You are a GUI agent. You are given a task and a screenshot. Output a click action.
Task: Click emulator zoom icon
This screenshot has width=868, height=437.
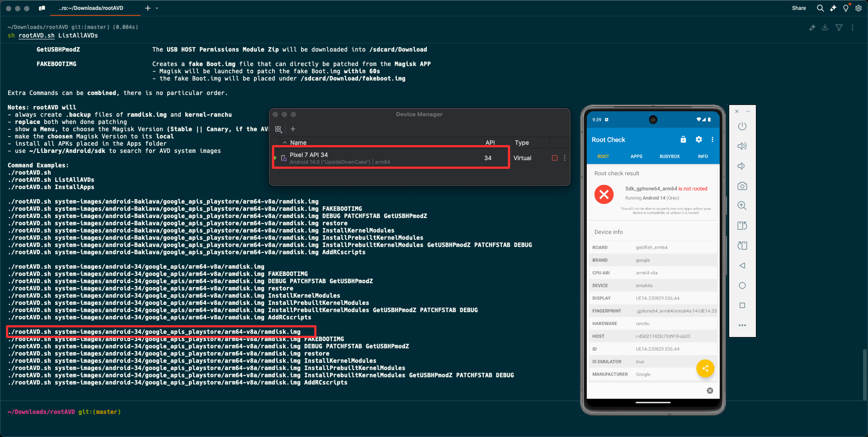click(x=742, y=206)
